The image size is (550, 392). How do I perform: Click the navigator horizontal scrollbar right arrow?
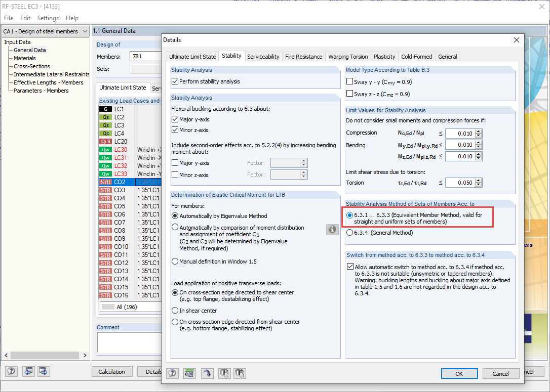(85, 355)
